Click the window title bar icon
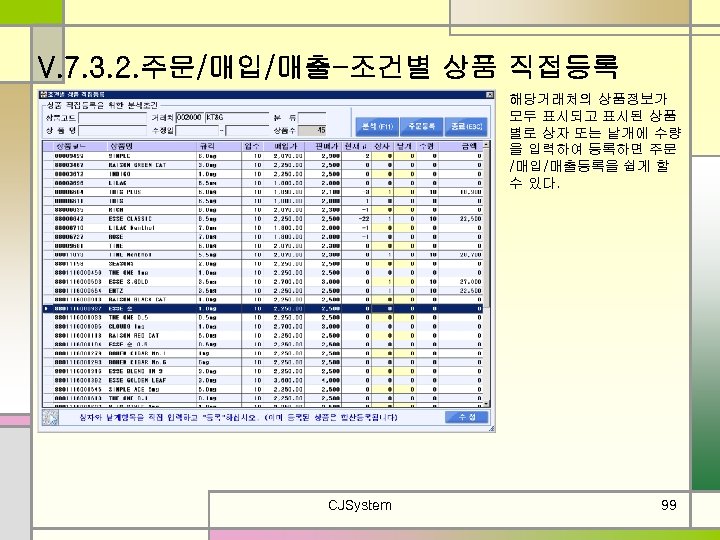Screen dimensions: 720x540 [x=43, y=95]
